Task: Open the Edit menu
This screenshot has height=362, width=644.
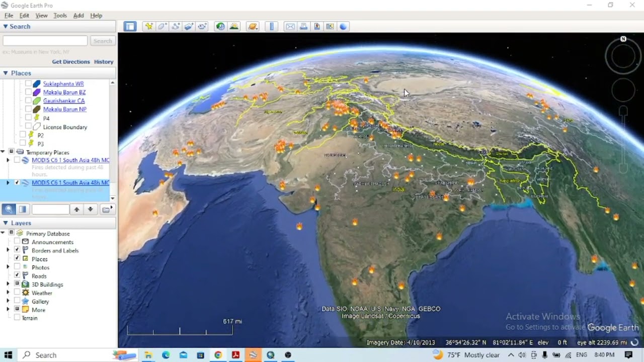Action: [x=24, y=16]
